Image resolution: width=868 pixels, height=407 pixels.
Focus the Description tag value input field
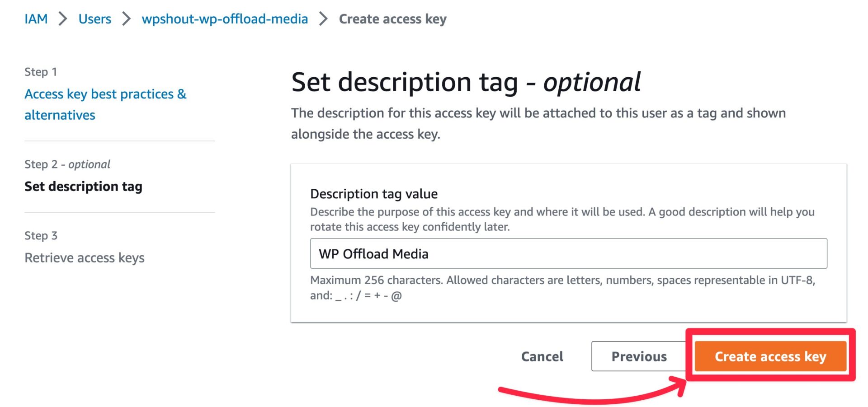click(567, 253)
